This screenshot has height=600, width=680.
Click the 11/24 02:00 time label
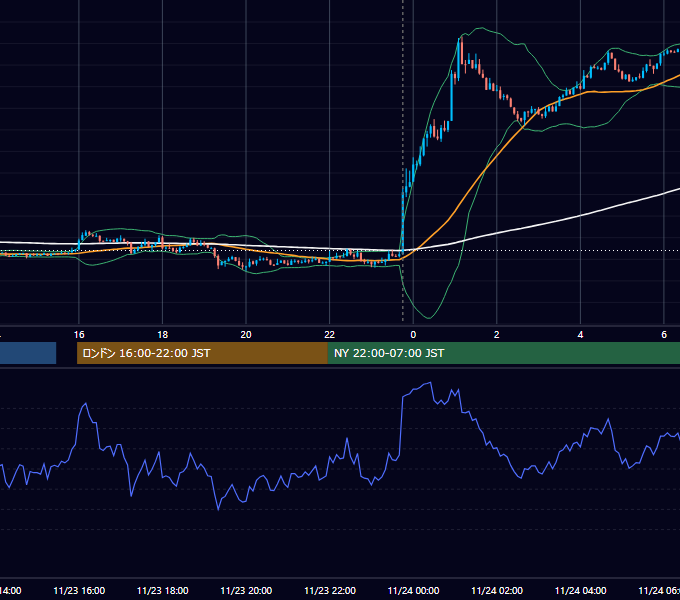click(x=497, y=590)
